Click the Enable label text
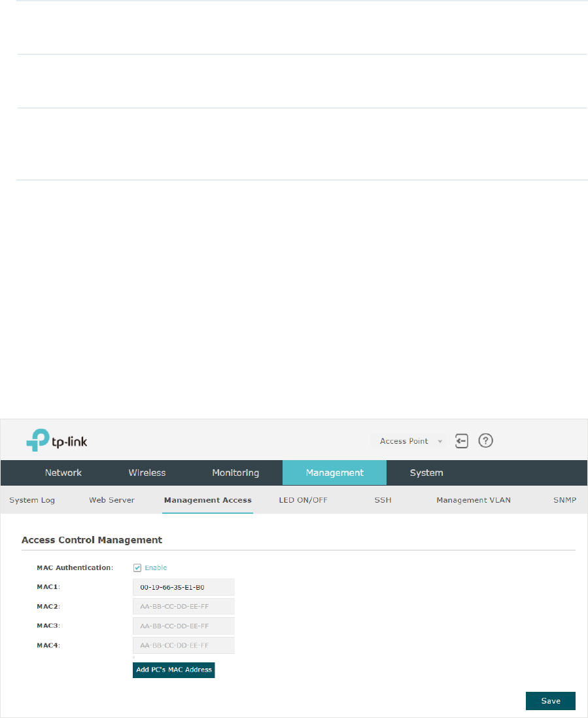 [156, 568]
